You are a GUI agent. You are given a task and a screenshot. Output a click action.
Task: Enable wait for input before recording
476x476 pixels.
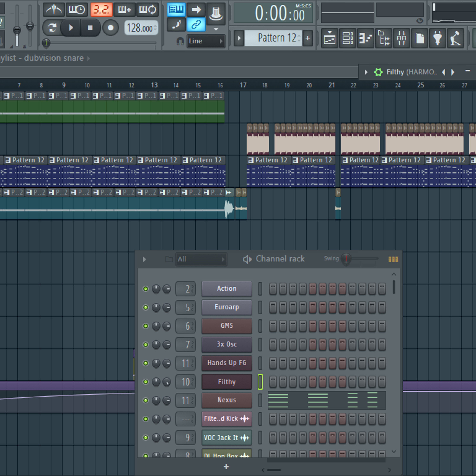click(x=77, y=10)
